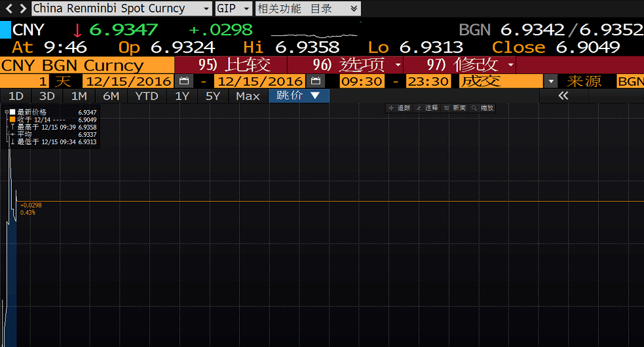
Task: Collapse the panel with double-chevron button
Action: [563, 96]
